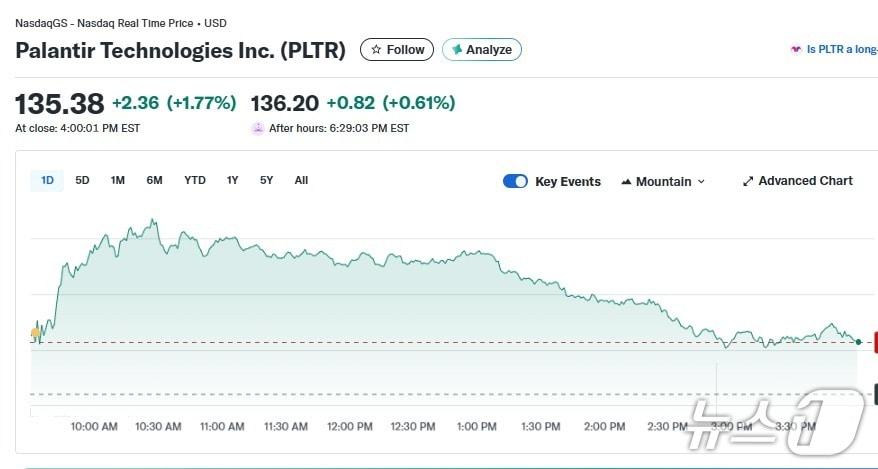
Task: Click the star icon on Follow button
Action: coord(376,49)
